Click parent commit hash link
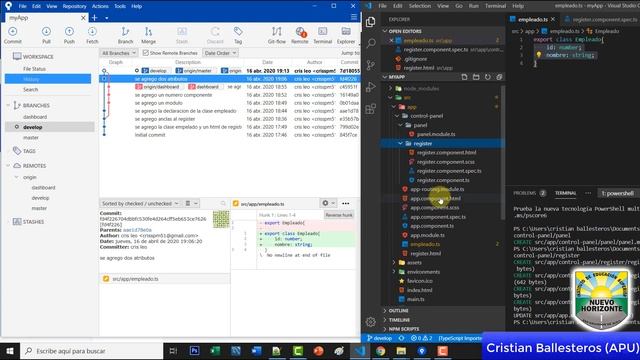The width and height of the screenshot is (640, 360). tap(137, 230)
